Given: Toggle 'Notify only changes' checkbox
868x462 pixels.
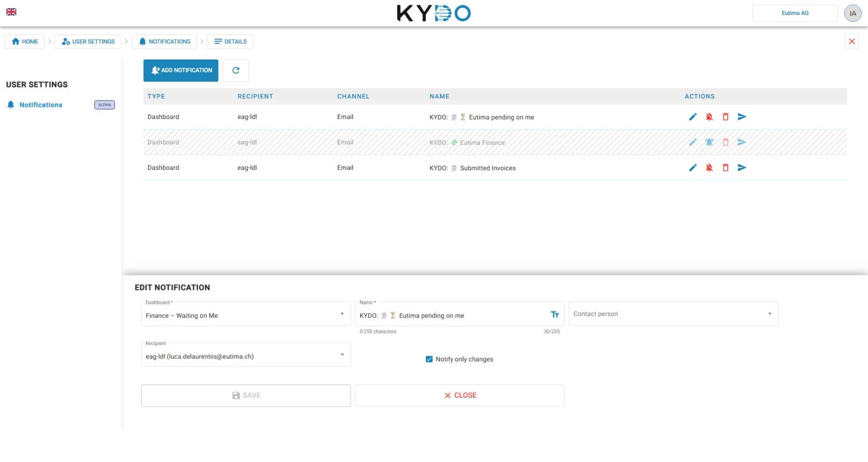Looking at the screenshot, I should [x=429, y=359].
